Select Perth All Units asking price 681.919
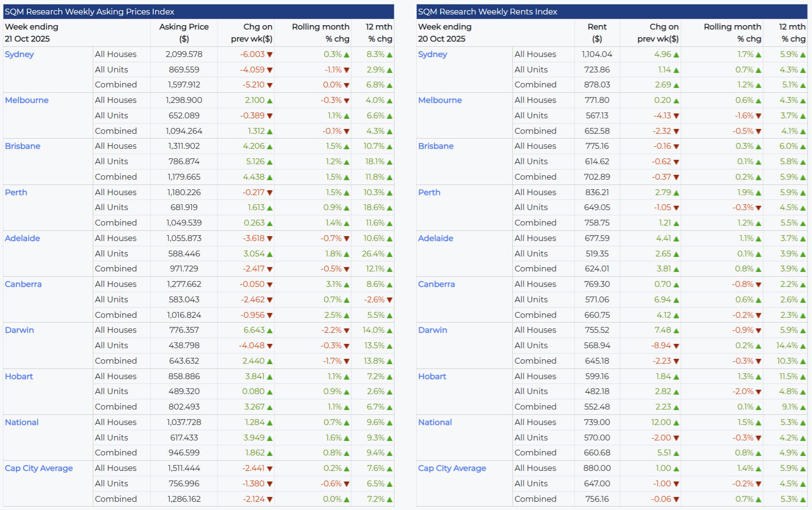 (x=184, y=207)
